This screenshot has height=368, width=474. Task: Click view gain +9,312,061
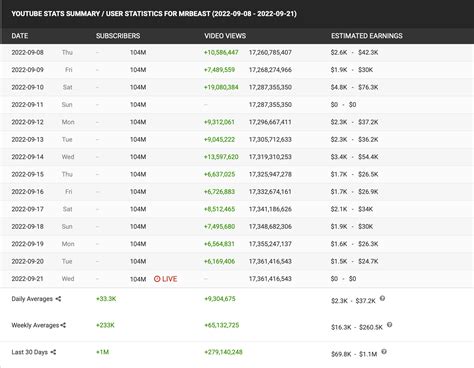[x=219, y=122]
